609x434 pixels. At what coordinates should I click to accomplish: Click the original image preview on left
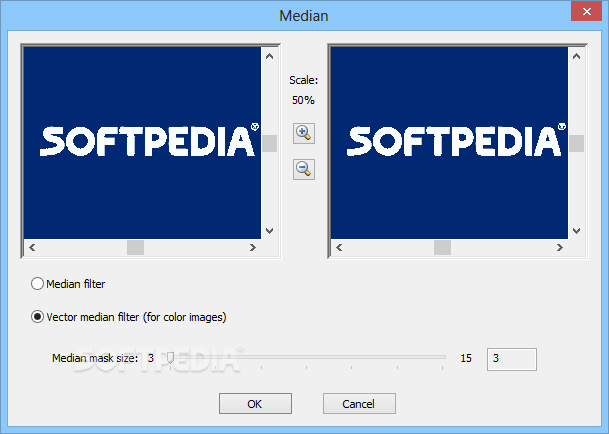point(142,143)
